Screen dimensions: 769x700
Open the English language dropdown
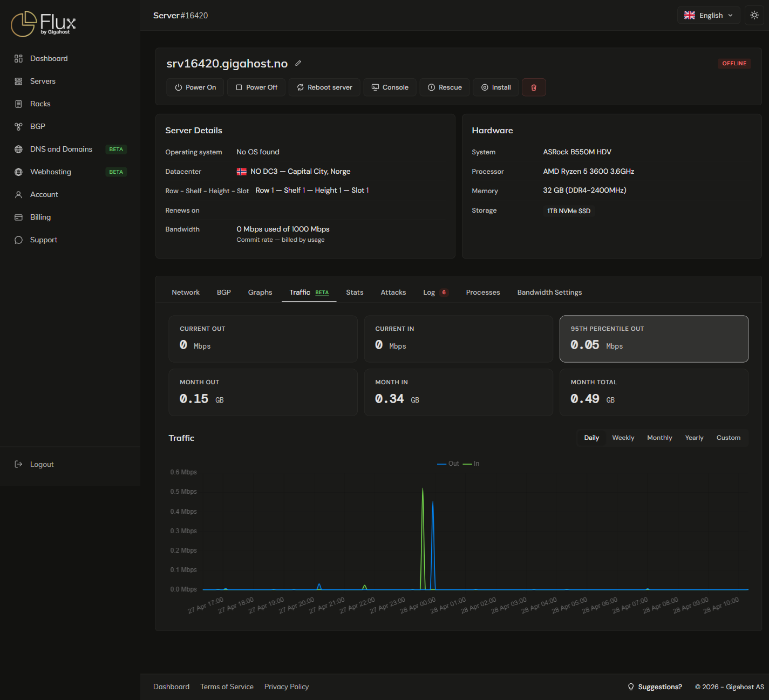(x=709, y=15)
